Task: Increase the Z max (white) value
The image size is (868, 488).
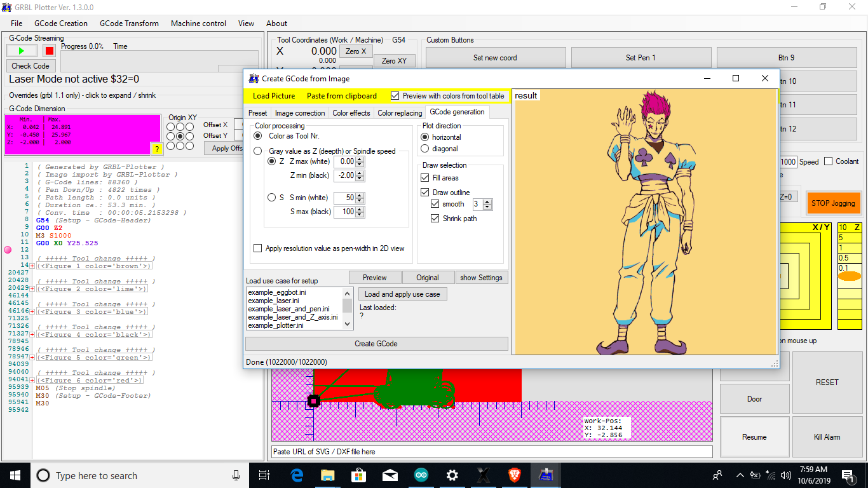Action: (x=360, y=159)
